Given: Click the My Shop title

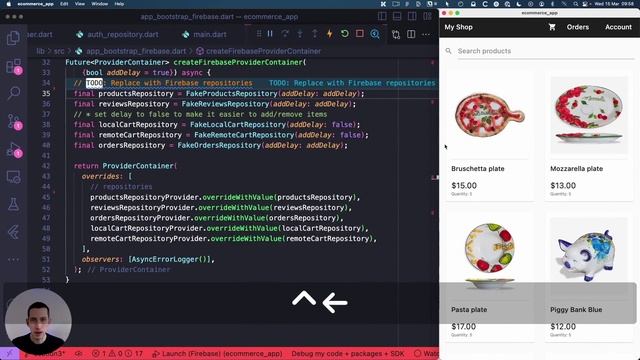Looking at the screenshot, I should coord(458,27).
